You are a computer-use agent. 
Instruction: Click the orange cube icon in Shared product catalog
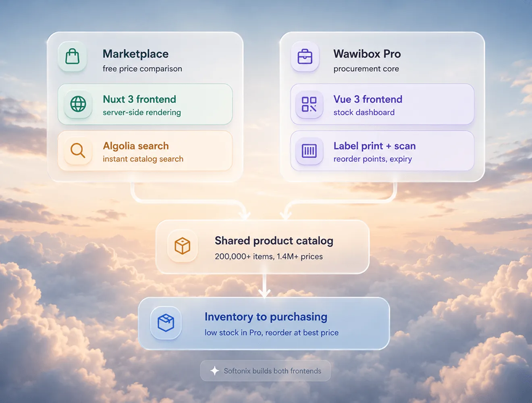182,245
